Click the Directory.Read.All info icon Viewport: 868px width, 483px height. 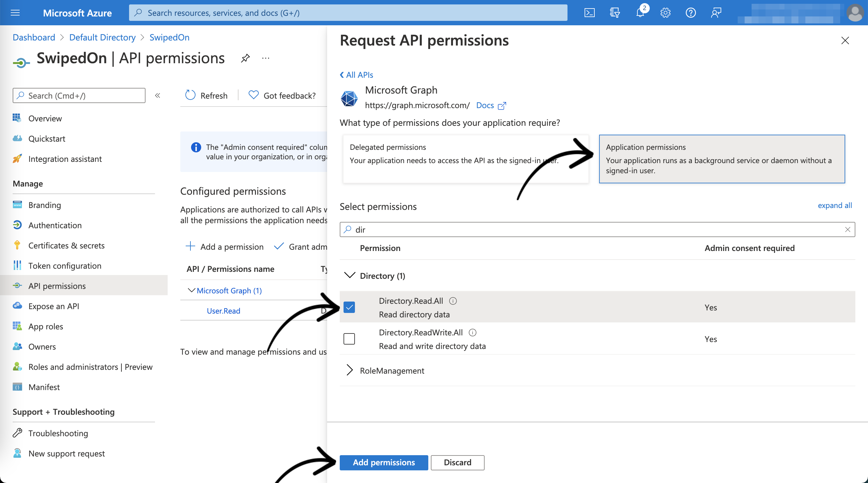pos(453,301)
